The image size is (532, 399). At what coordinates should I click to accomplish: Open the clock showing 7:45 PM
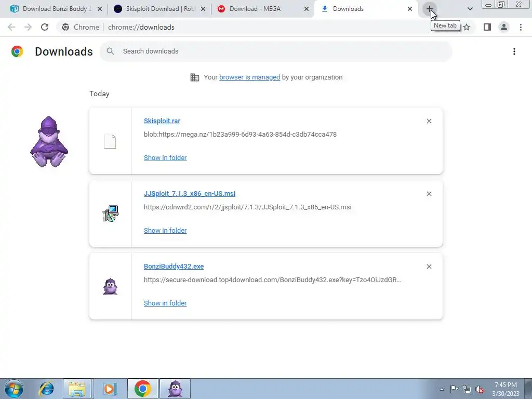tap(506, 389)
